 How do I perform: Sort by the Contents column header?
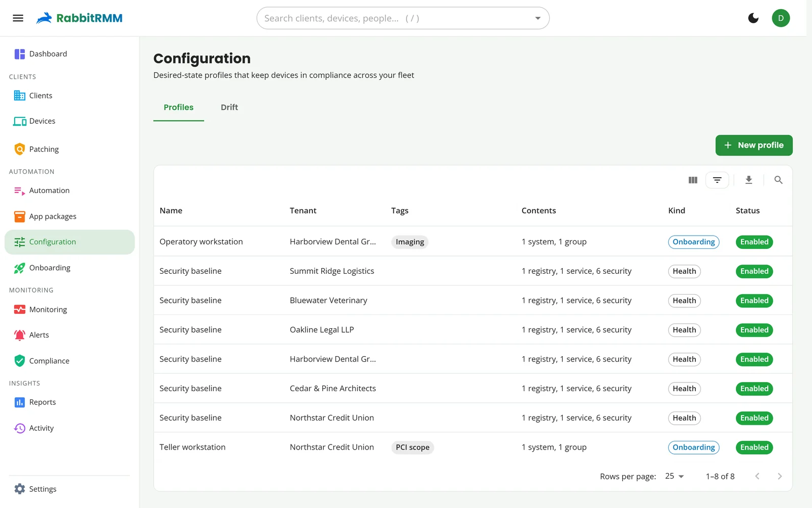(x=538, y=210)
